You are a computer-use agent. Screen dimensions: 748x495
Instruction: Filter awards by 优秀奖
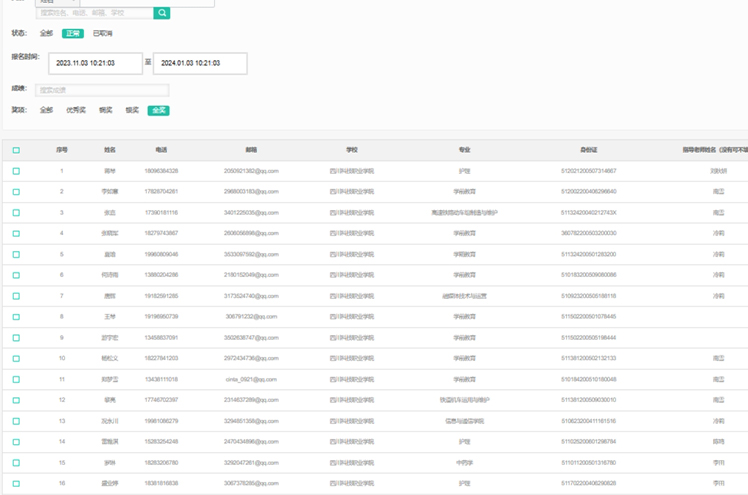pyautogui.click(x=76, y=110)
